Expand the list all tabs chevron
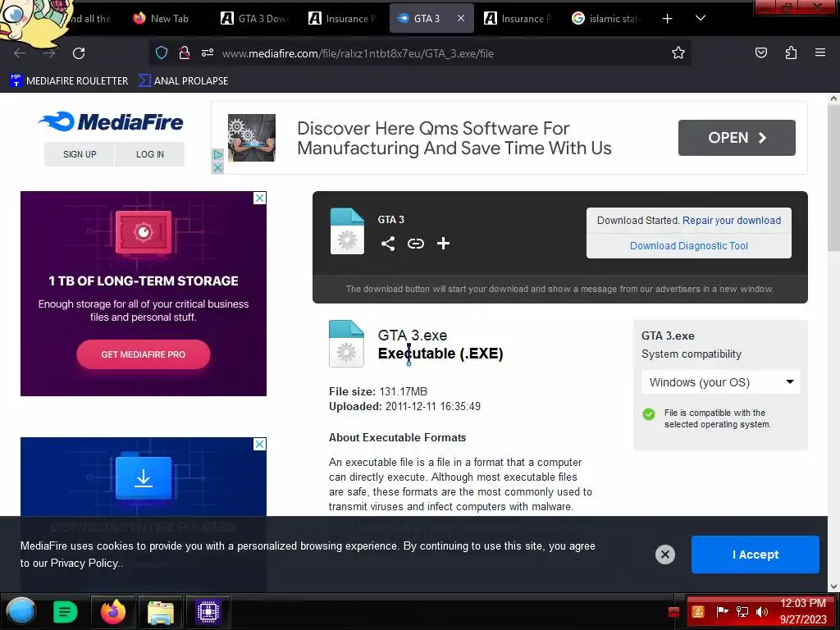This screenshot has height=630, width=840. click(x=701, y=18)
